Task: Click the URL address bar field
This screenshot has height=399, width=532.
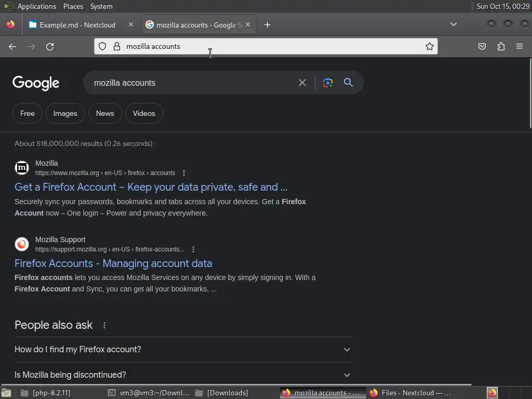Action: point(265,46)
